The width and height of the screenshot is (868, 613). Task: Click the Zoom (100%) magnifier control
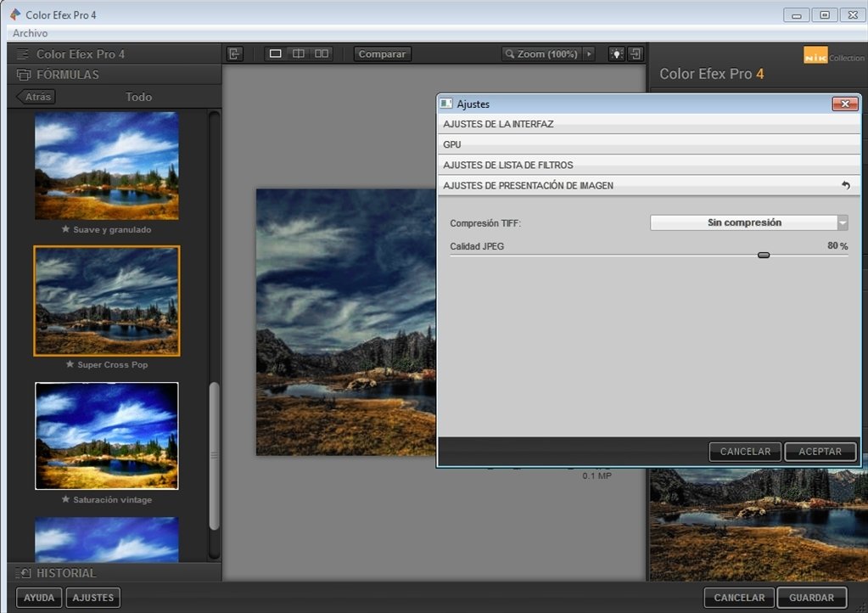click(541, 53)
